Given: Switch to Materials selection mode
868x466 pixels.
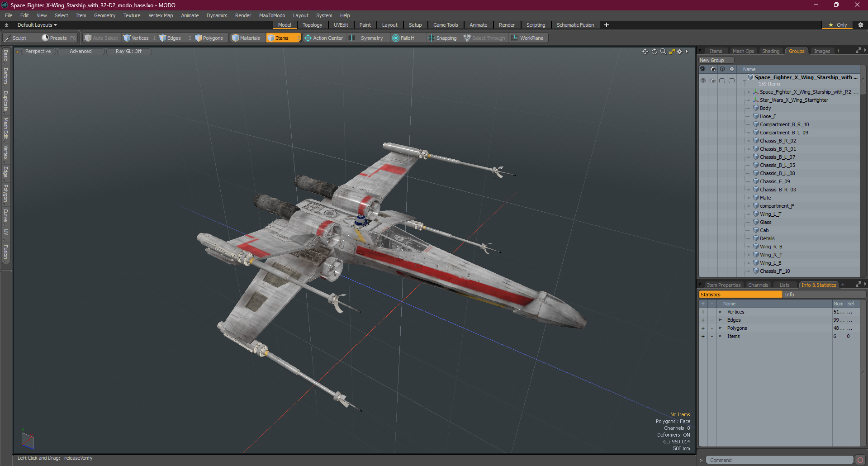Looking at the screenshot, I should (247, 38).
